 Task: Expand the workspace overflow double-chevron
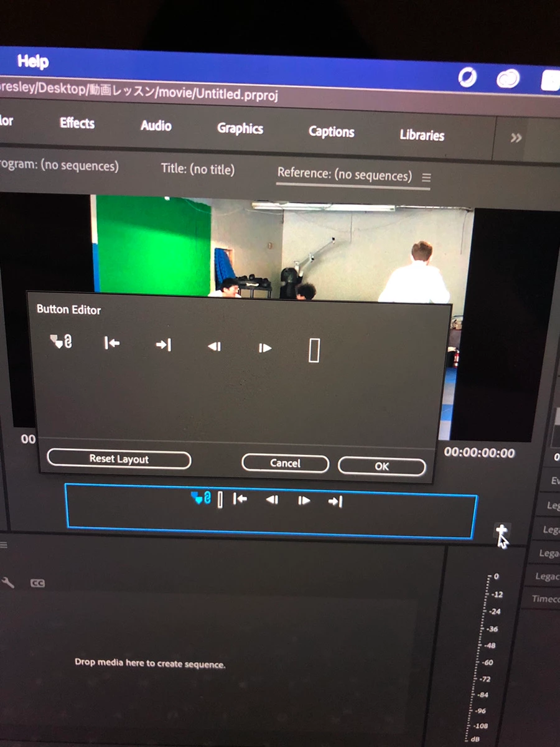tap(516, 138)
